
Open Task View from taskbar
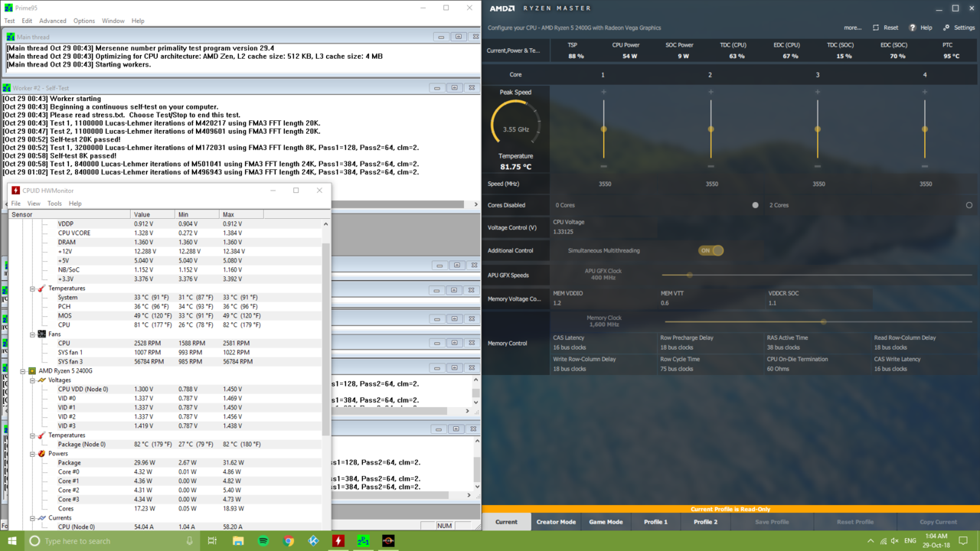point(212,541)
